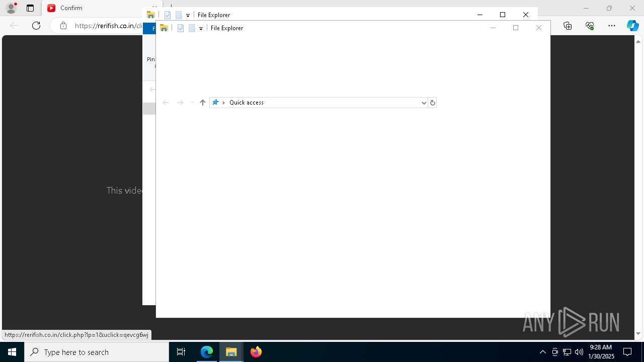Click the network tray icon
This screenshot has width=644, height=362.
[x=567, y=352]
